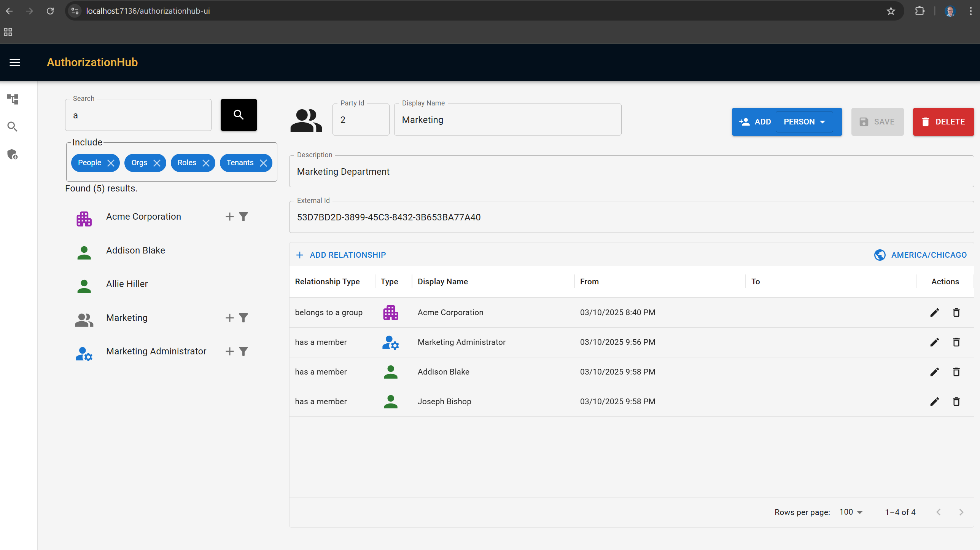Click the filter icon beside Acme Corporation
This screenshot has width=980, height=550.
(x=243, y=217)
